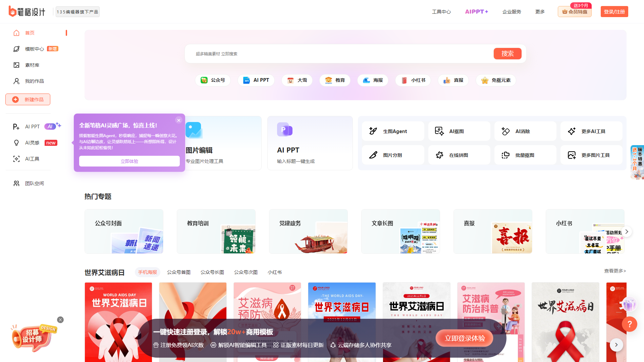Click the search input field

pos(335,54)
